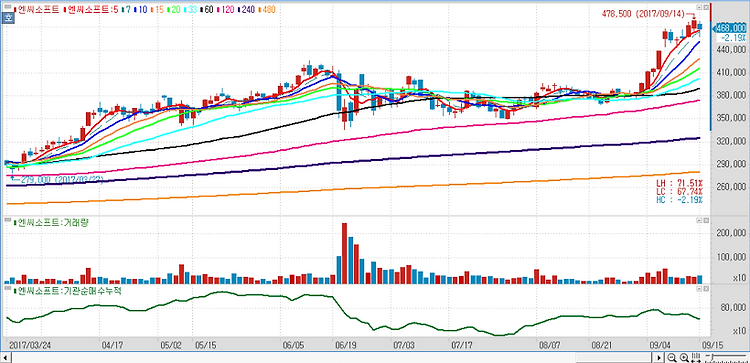This screenshot has width=750, height=363.
Task: Maximize the 거래량 volume pane
Action: pyautogui.click(x=706, y=220)
